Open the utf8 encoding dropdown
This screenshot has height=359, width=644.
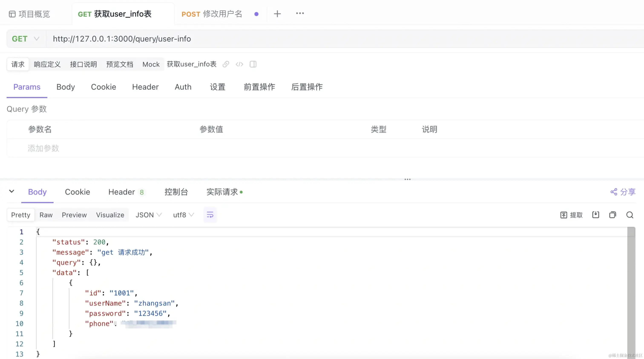point(183,215)
